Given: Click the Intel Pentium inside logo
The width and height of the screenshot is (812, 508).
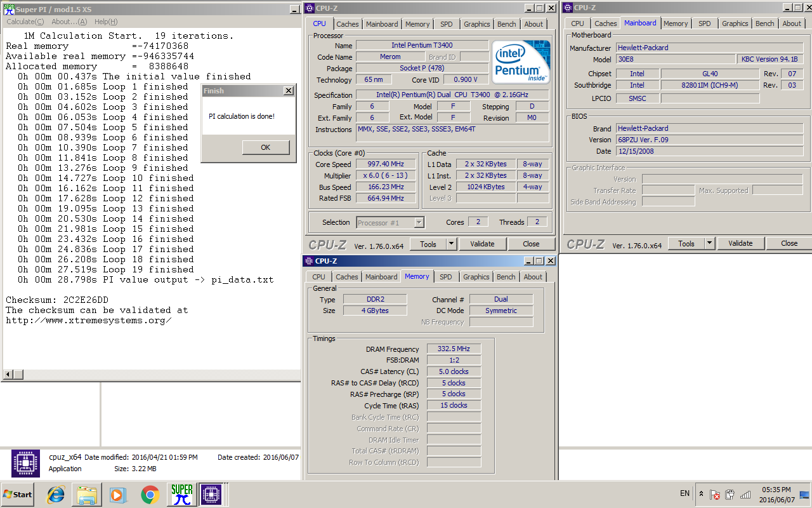Looking at the screenshot, I should click(521, 62).
